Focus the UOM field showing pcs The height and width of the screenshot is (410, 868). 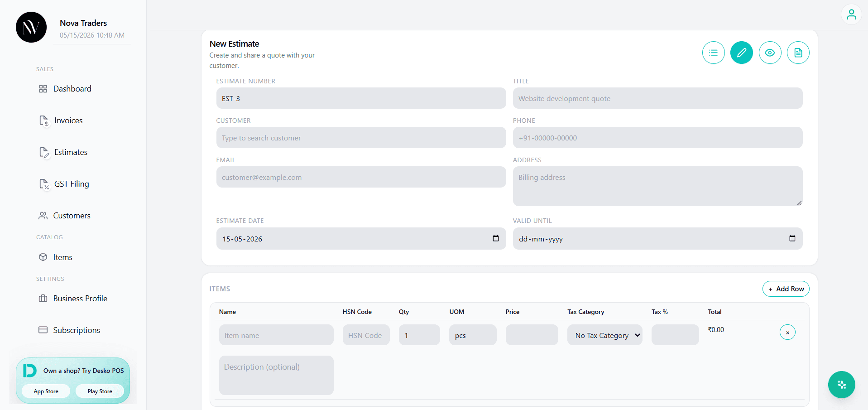pos(473,335)
